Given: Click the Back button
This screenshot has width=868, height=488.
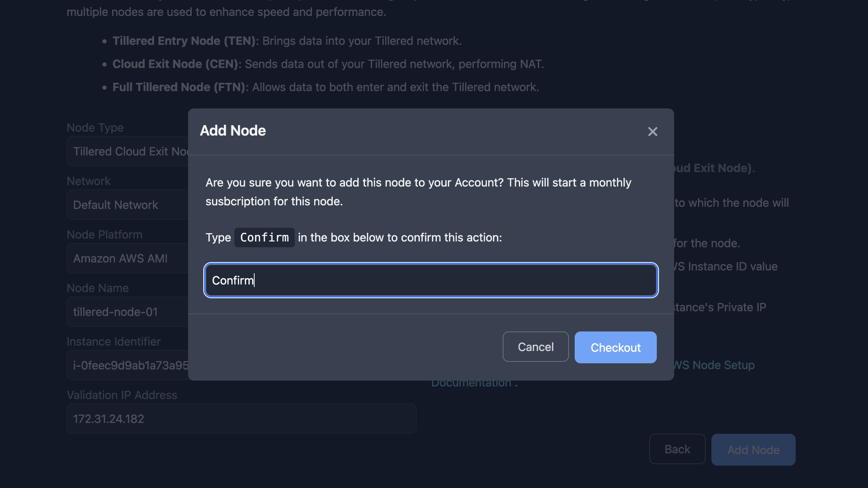Looking at the screenshot, I should [677, 449].
